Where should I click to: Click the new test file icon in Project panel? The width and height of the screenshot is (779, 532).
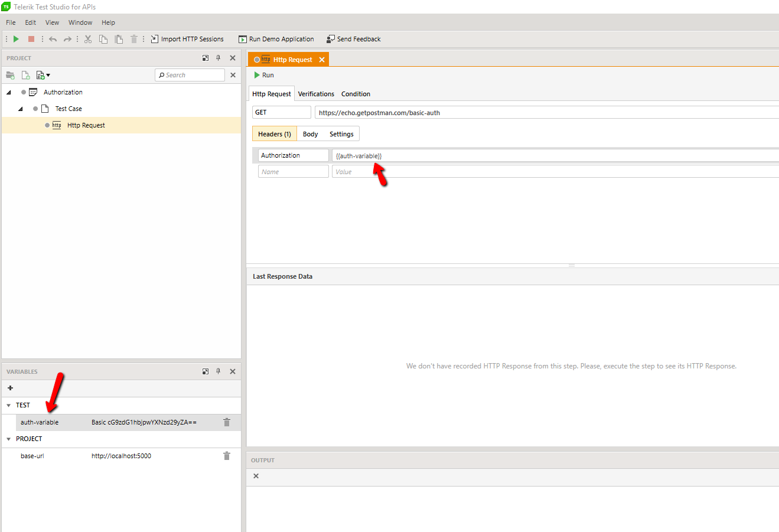pos(25,75)
